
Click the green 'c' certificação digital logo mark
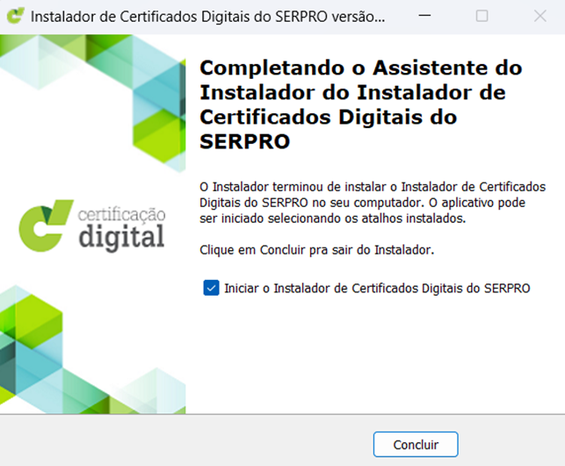tap(46, 225)
